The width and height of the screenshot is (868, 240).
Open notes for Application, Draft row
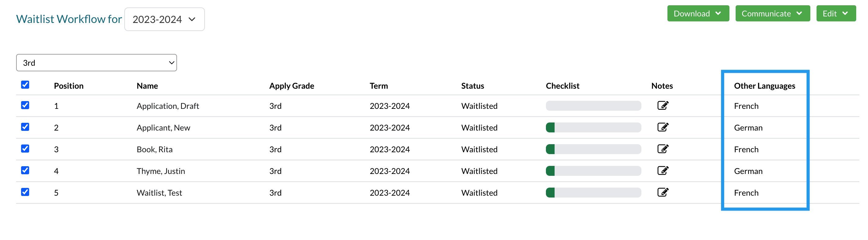[662, 105]
